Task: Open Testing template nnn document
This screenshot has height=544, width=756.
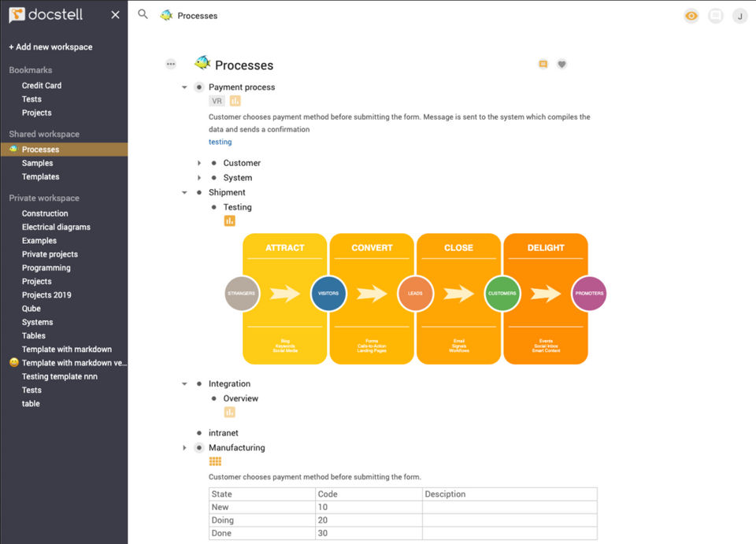Action: 59,376
